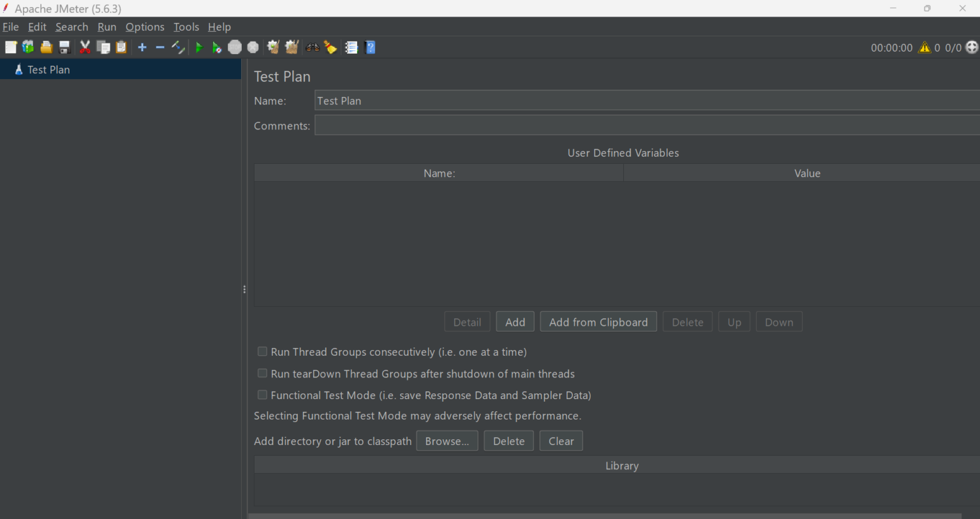Screen dimensions: 980x519
Task: Start the test with the green arrow
Action: pyautogui.click(x=198, y=47)
